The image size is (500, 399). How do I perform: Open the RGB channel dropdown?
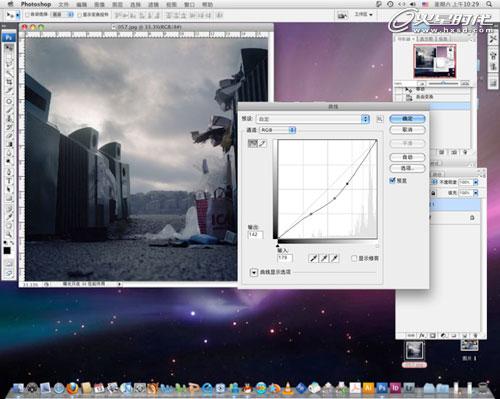click(x=277, y=130)
